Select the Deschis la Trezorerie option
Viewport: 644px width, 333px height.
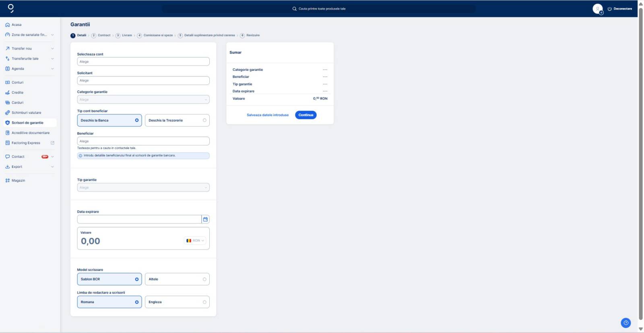[177, 120]
